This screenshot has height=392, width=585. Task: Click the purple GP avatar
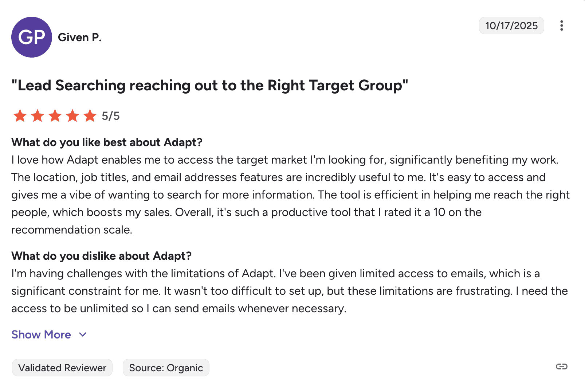[x=32, y=37]
